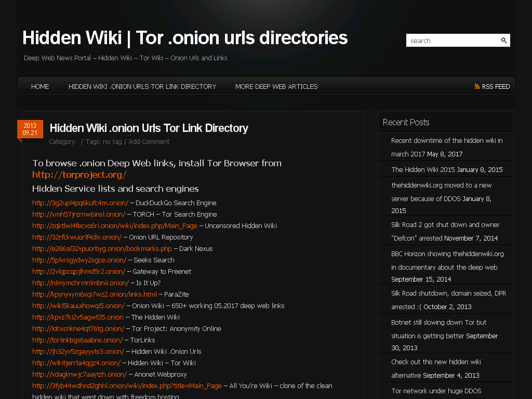
Task: Click the Add Comment link
Action: tap(149, 141)
